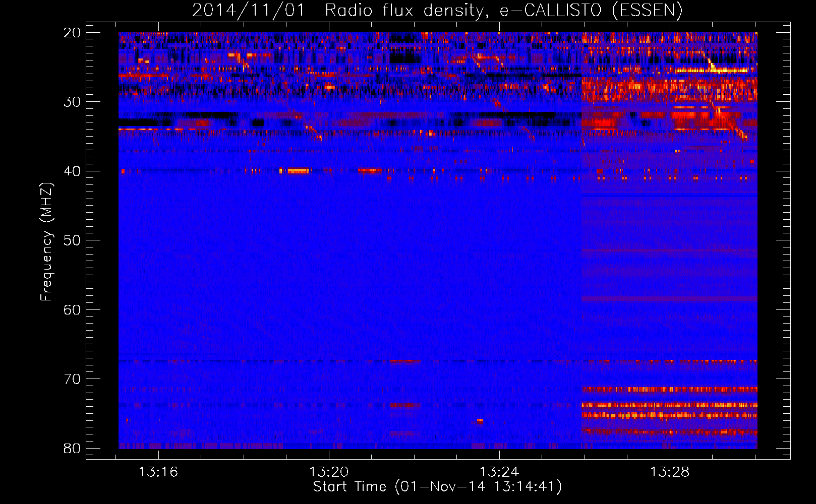Click the 13:24 time tick label
This screenshot has width=816, height=504.
point(499,472)
